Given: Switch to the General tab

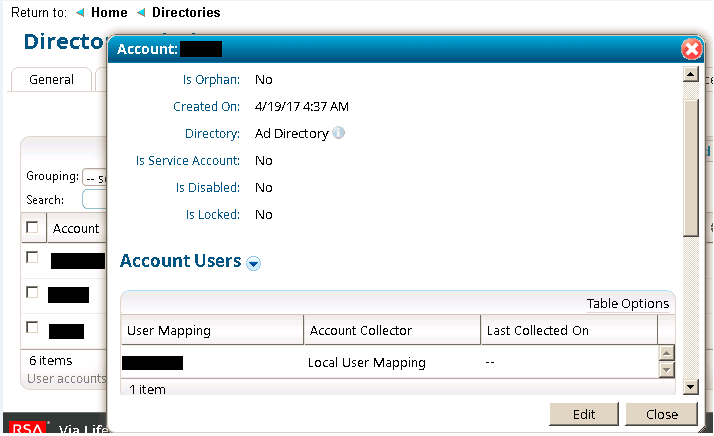Looking at the screenshot, I should (51, 80).
